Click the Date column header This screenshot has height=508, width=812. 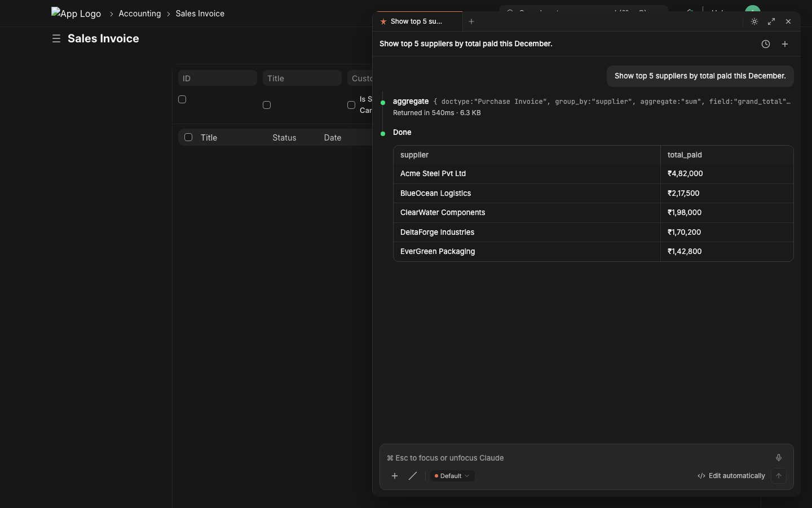333,138
